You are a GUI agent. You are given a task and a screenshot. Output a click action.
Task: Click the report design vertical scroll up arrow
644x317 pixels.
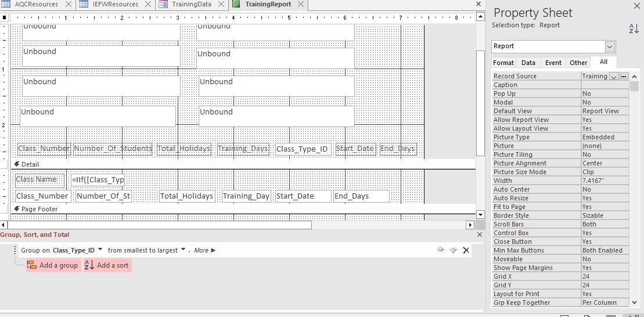[480, 17]
